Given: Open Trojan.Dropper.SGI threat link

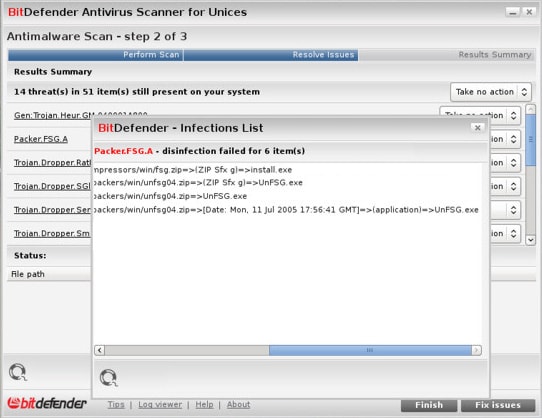Looking at the screenshot, I should [52, 186].
